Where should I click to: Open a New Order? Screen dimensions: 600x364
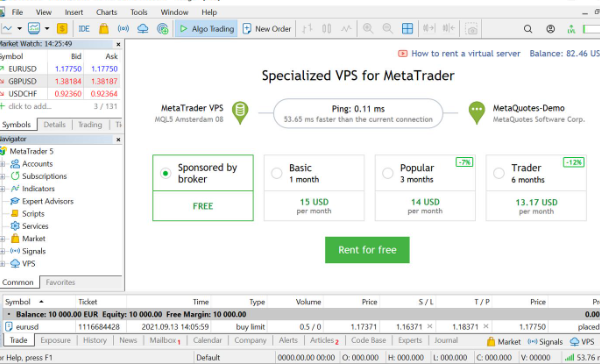(x=267, y=29)
